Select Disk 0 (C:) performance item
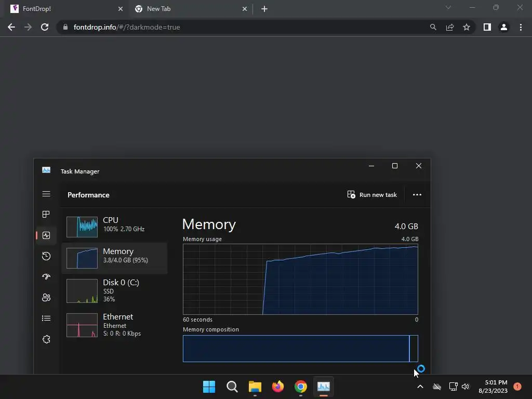 pyautogui.click(x=115, y=291)
